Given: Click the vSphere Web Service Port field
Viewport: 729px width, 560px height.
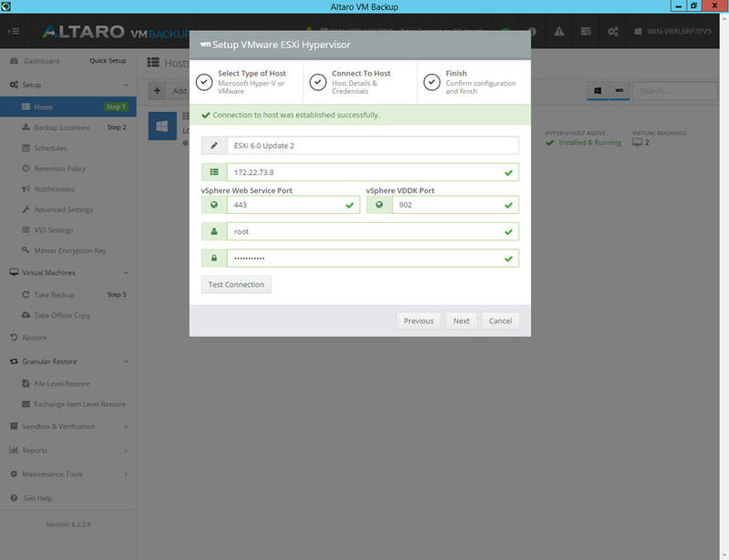Looking at the screenshot, I should (x=293, y=205).
